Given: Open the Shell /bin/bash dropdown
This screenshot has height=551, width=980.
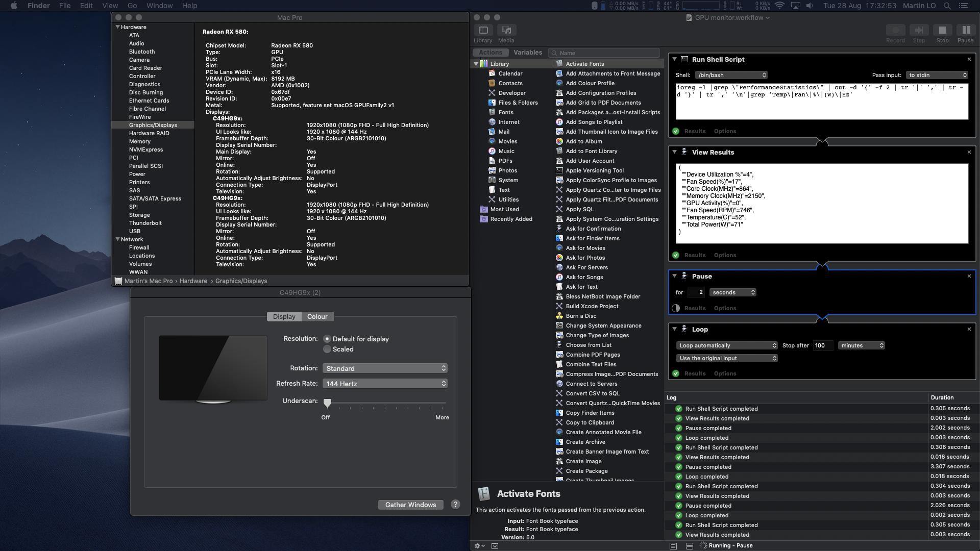Looking at the screenshot, I should click(731, 75).
